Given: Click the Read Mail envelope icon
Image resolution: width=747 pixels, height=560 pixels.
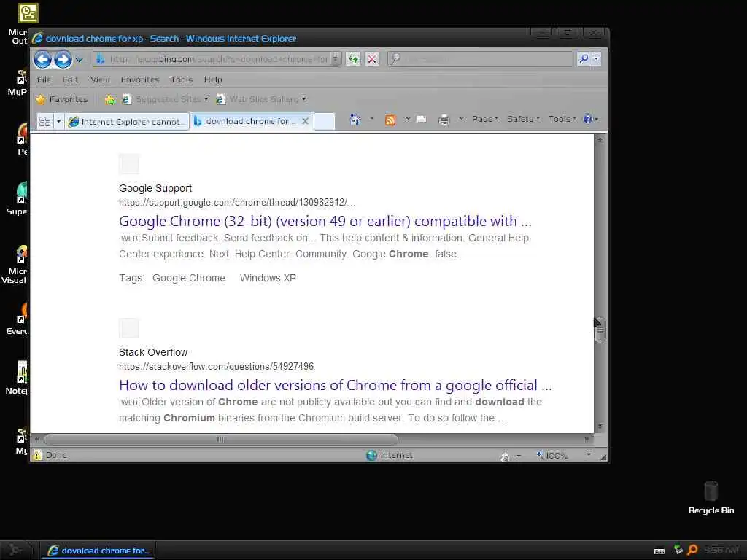Looking at the screenshot, I should coord(422,119).
